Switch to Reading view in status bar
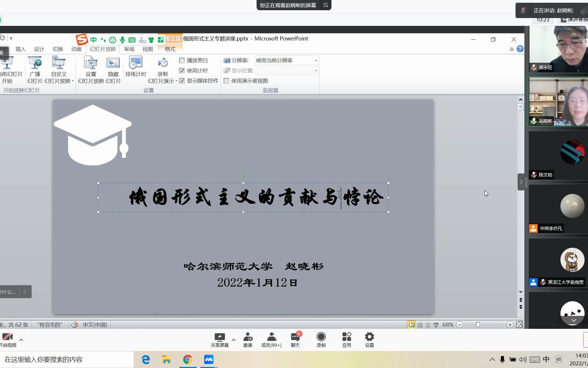The width and height of the screenshot is (588, 368). pyautogui.click(x=428, y=325)
